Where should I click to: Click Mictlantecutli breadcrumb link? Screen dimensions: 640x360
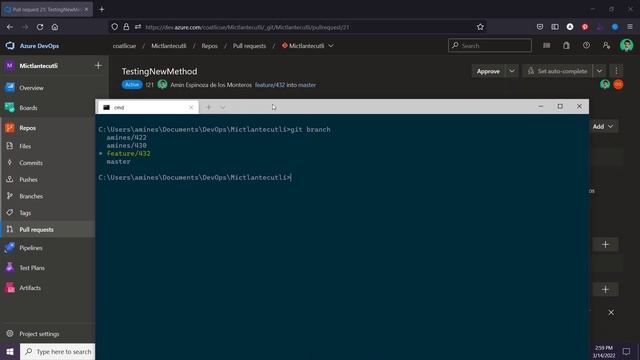169,46
